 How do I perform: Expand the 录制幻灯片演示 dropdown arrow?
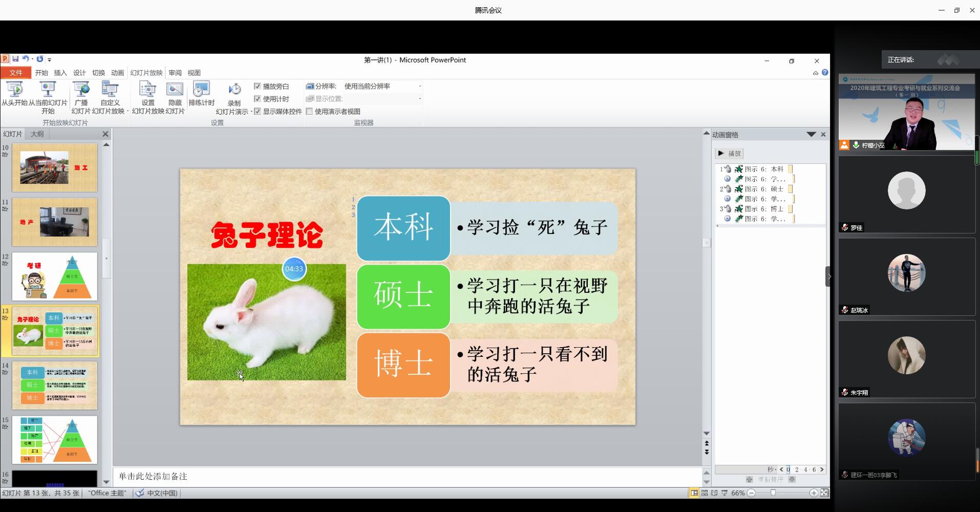pos(250,111)
